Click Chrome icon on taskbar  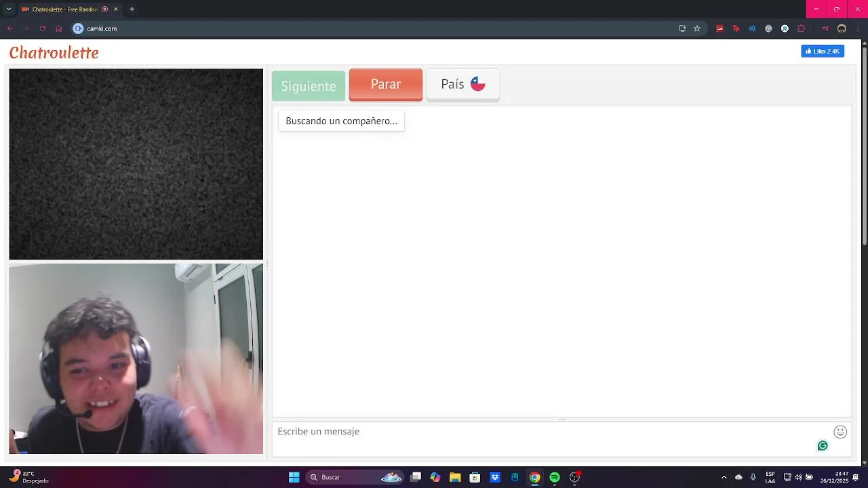534,477
